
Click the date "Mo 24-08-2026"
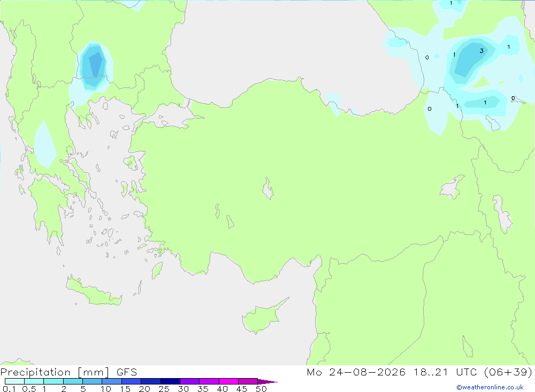(356, 372)
